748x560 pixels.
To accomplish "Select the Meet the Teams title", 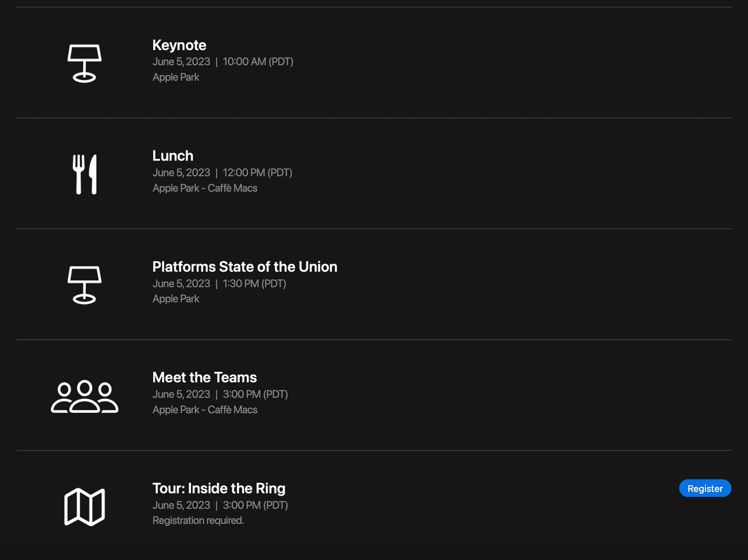I will point(204,378).
